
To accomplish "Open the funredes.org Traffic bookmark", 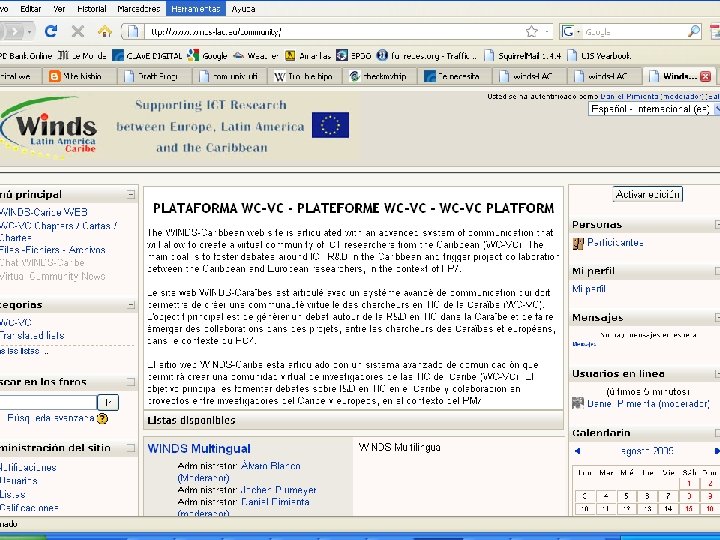I will 427,56.
